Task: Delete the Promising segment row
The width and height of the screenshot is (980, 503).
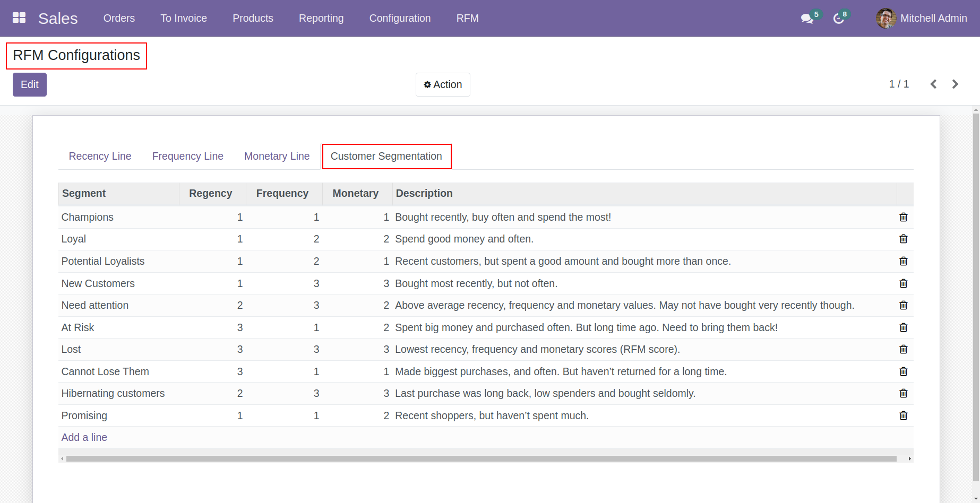Action: (x=904, y=415)
